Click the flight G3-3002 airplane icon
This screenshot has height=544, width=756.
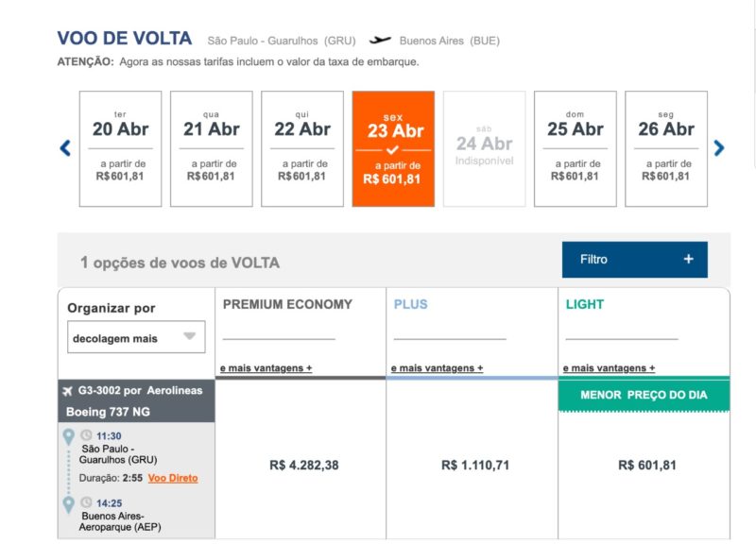click(x=67, y=390)
